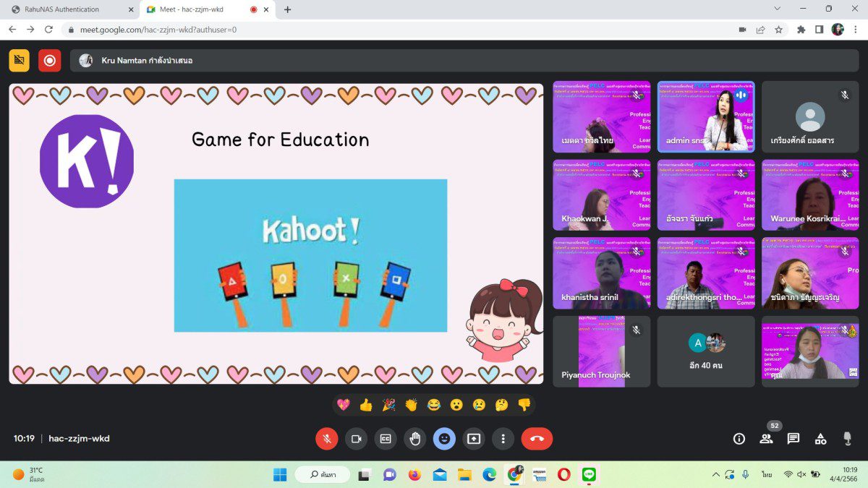Click the meet.google.com address bar
Image resolution: width=868 pixels, height=488 pixels.
point(398,30)
